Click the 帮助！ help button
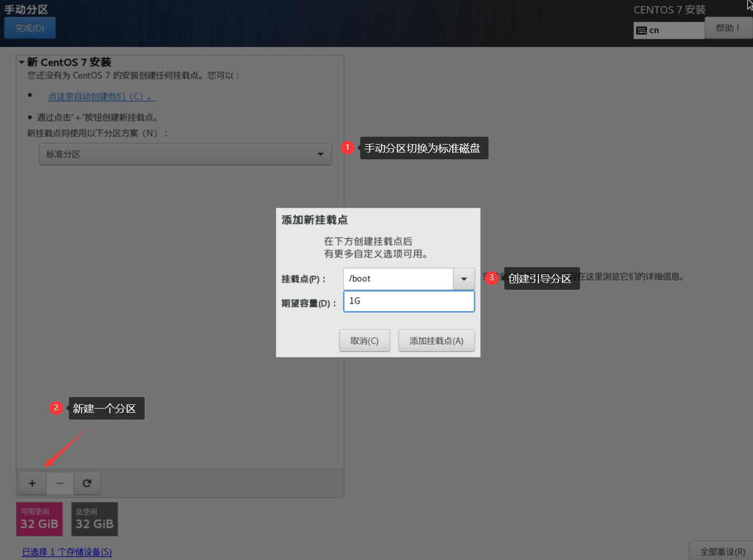Image resolution: width=753 pixels, height=560 pixels. coord(728,28)
